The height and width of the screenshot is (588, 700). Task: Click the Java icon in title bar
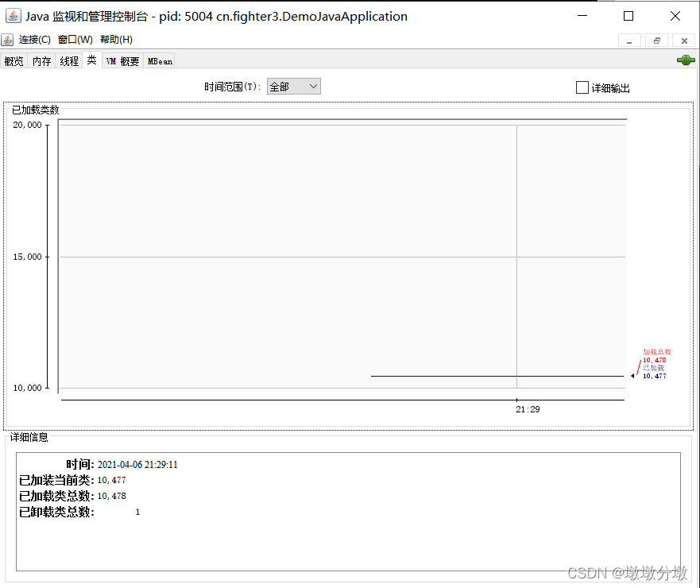pyautogui.click(x=13, y=16)
